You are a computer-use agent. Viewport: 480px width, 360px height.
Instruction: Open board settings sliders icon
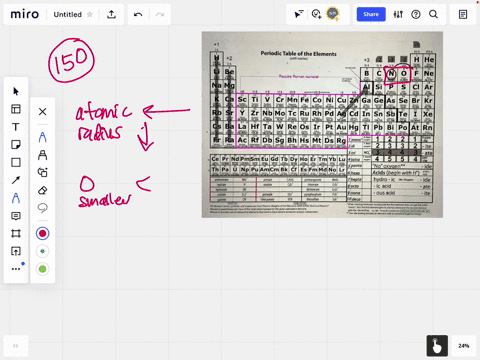398,14
